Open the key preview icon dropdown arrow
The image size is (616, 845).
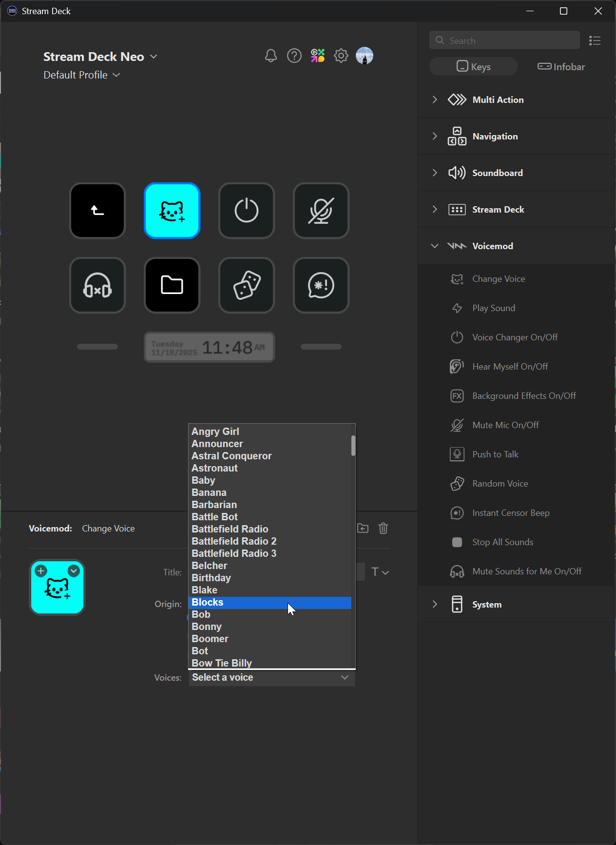(74, 571)
